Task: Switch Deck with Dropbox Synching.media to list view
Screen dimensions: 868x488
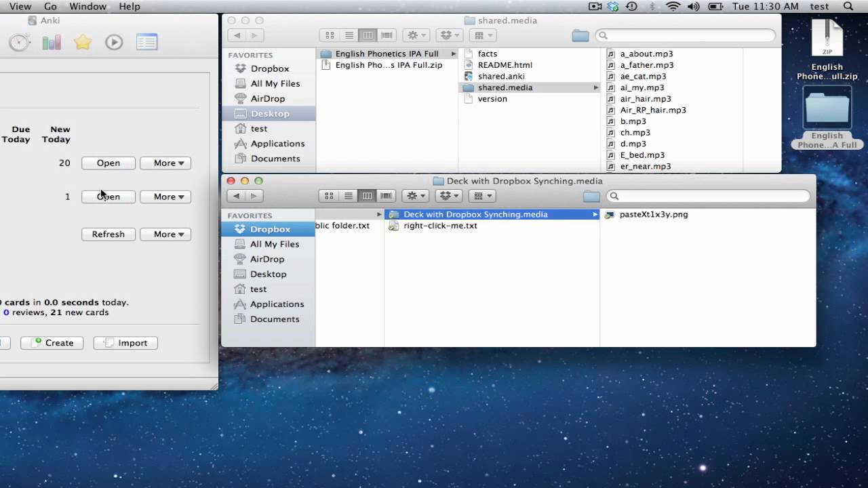Action: (x=348, y=196)
